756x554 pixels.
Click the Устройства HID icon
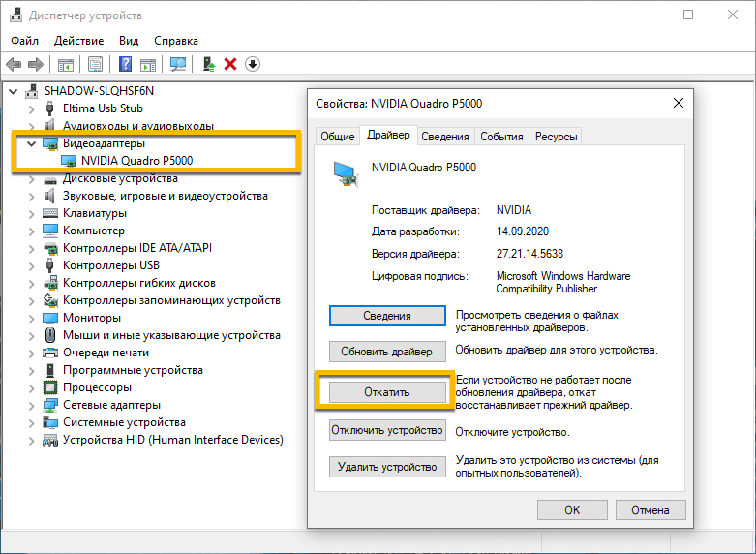50,440
